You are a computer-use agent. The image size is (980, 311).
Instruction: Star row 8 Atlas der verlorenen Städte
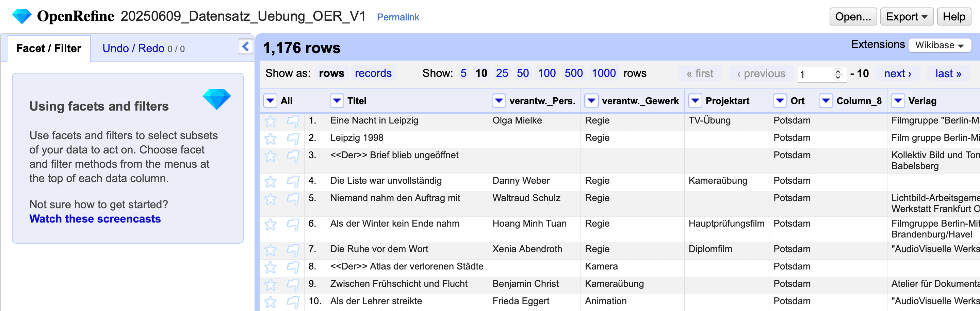(271, 268)
